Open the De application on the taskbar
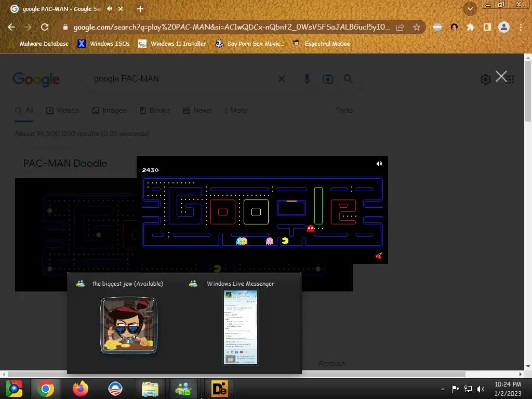This screenshot has width=532, height=399. click(220, 389)
